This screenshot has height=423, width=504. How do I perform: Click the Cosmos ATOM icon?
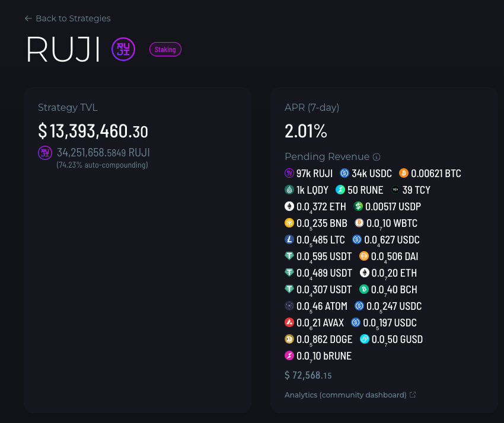(x=289, y=306)
